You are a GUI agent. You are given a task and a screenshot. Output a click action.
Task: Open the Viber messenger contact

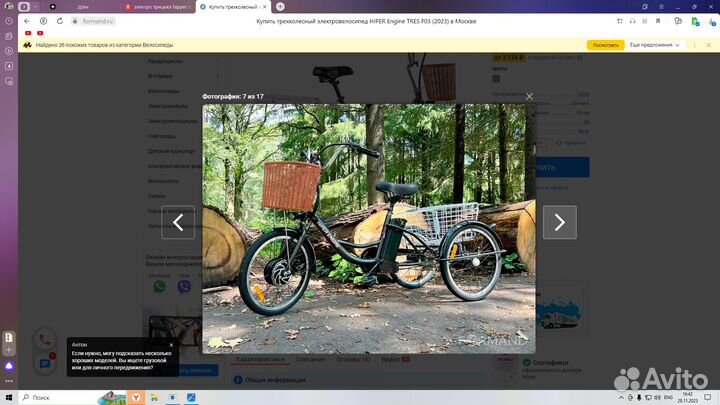pyautogui.click(x=184, y=287)
